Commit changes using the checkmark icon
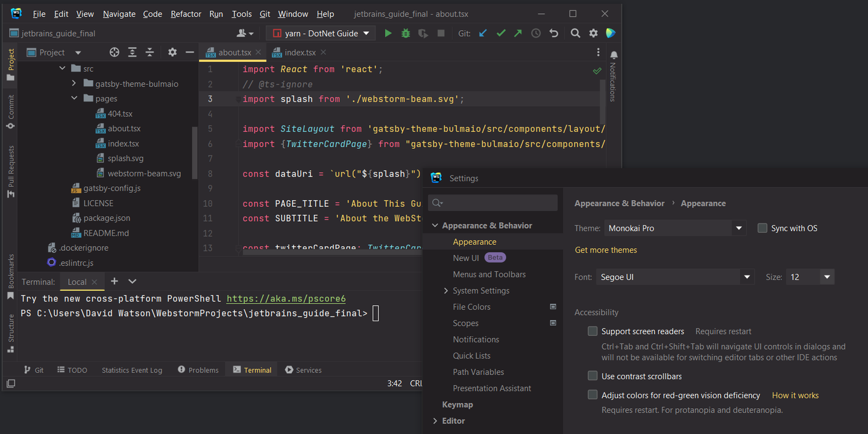The width and height of the screenshot is (868, 434). point(500,33)
